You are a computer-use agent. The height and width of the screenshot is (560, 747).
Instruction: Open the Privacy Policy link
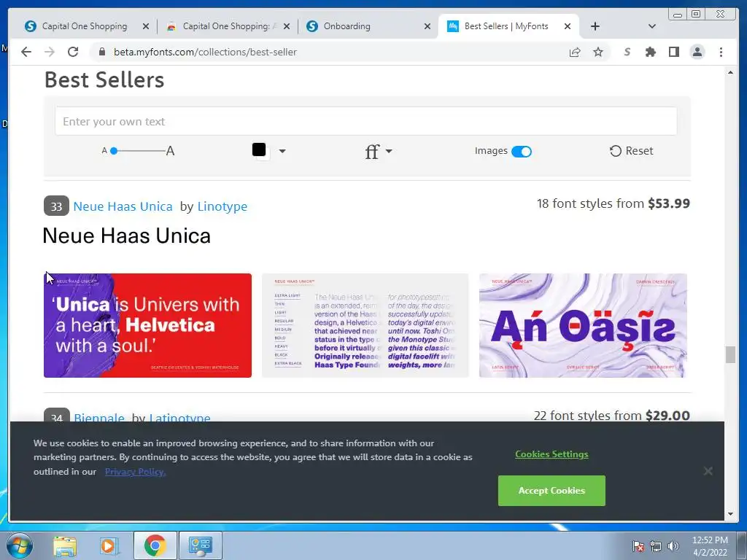click(135, 472)
